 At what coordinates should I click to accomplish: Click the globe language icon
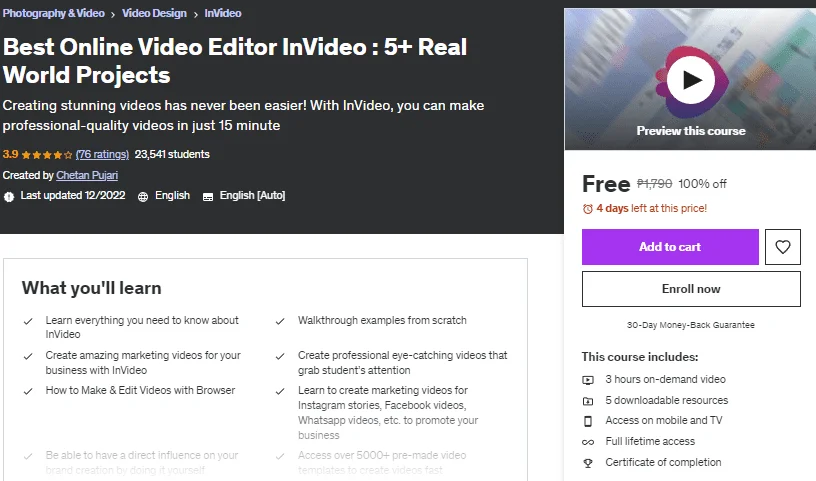pos(143,197)
